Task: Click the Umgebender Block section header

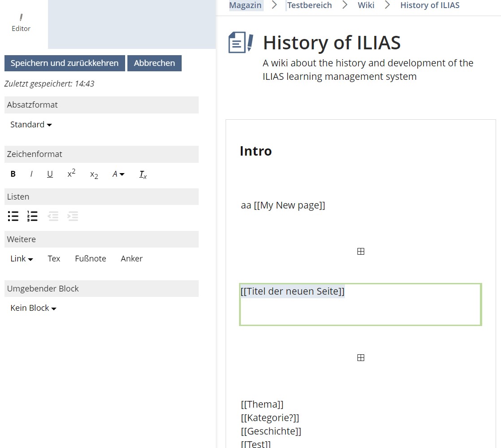Action: (x=102, y=289)
